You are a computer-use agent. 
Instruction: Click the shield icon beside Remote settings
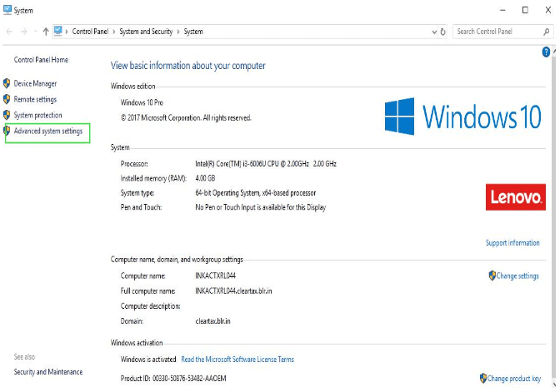pos(7,99)
